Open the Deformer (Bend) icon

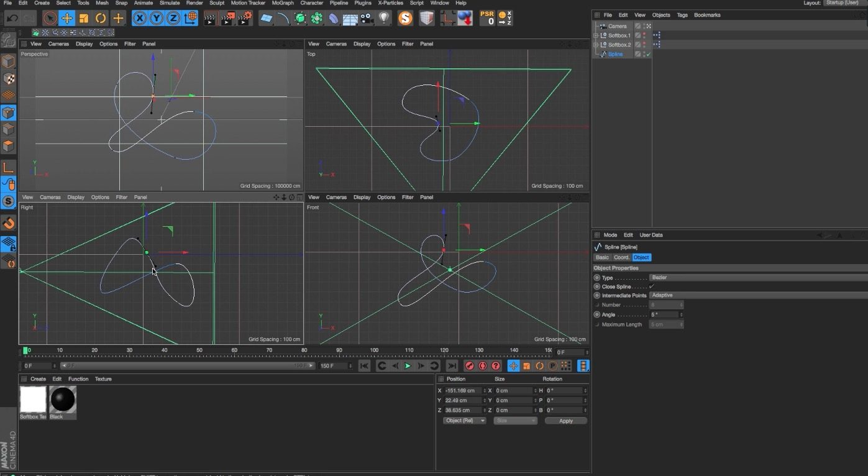coord(334,19)
